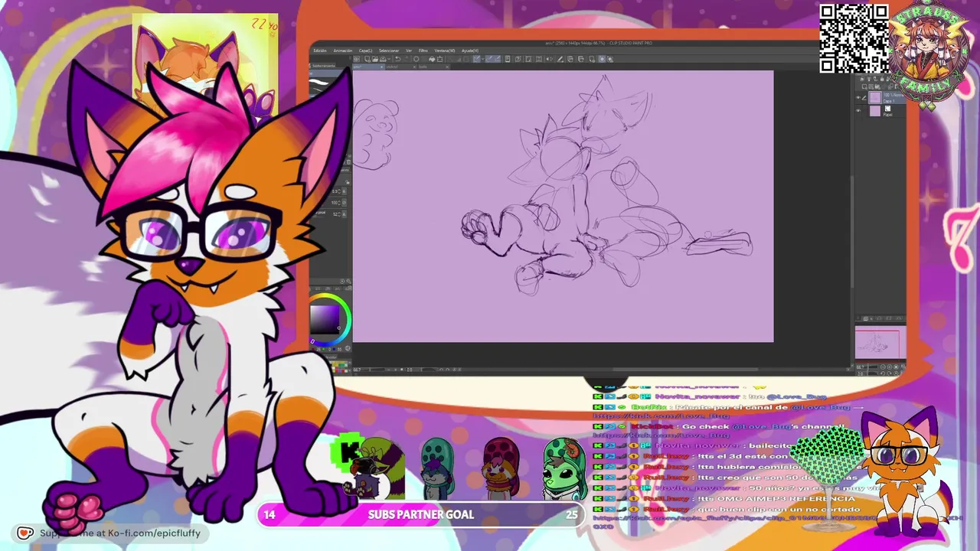Open the Animación menu

(x=343, y=51)
